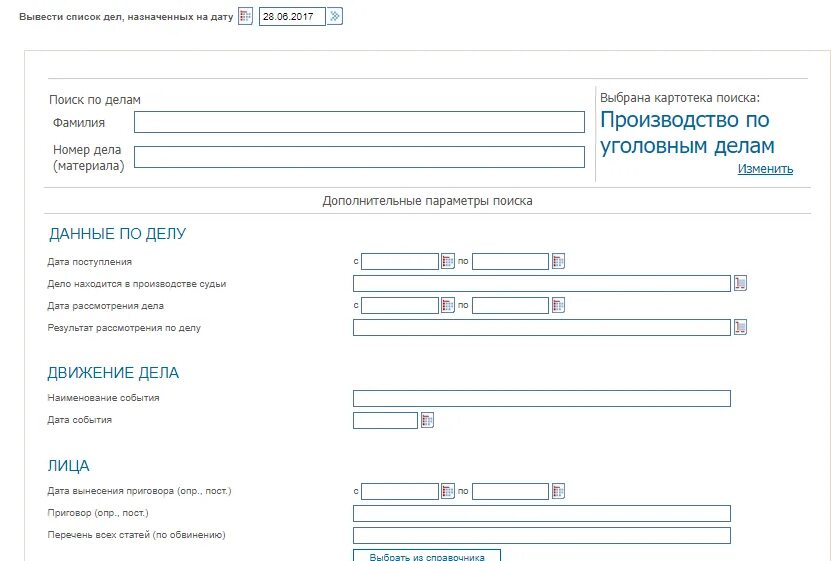Click the ЛИЦА section heading
This screenshot has height=561, width=831.
pos(68,466)
